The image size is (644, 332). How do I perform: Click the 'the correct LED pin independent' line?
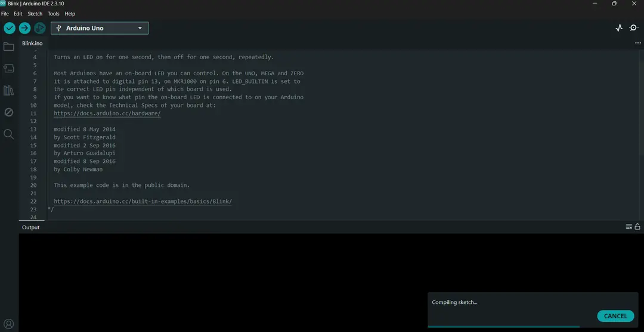point(143,89)
